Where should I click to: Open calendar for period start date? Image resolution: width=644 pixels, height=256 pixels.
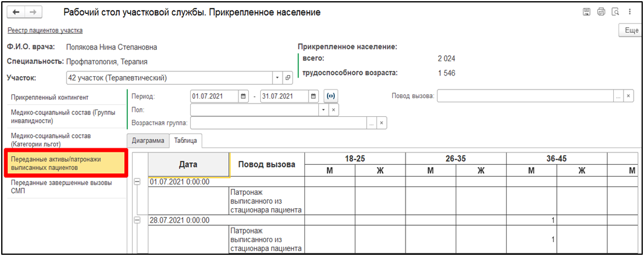243,96
